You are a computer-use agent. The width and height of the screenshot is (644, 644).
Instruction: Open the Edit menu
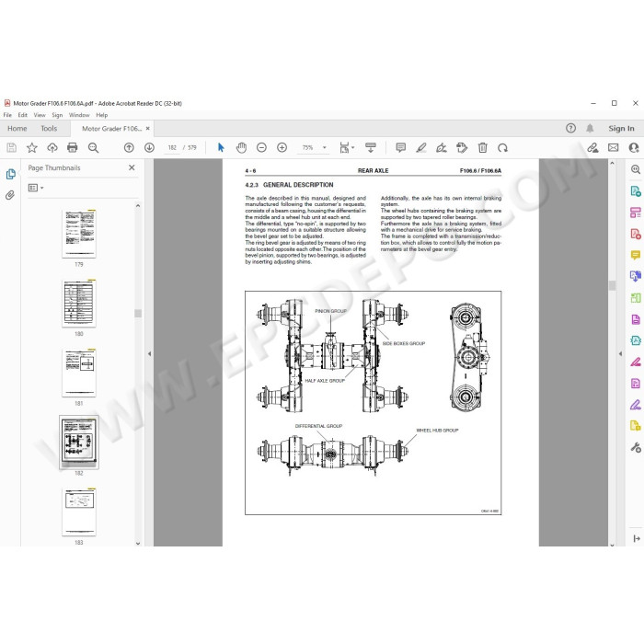click(x=23, y=115)
